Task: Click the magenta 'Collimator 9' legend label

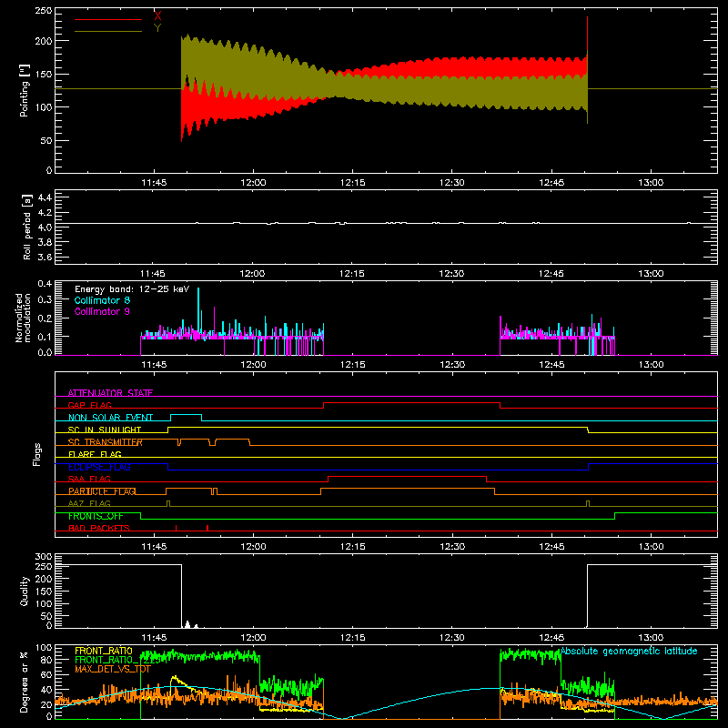Action: pyautogui.click(x=102, y=311)
